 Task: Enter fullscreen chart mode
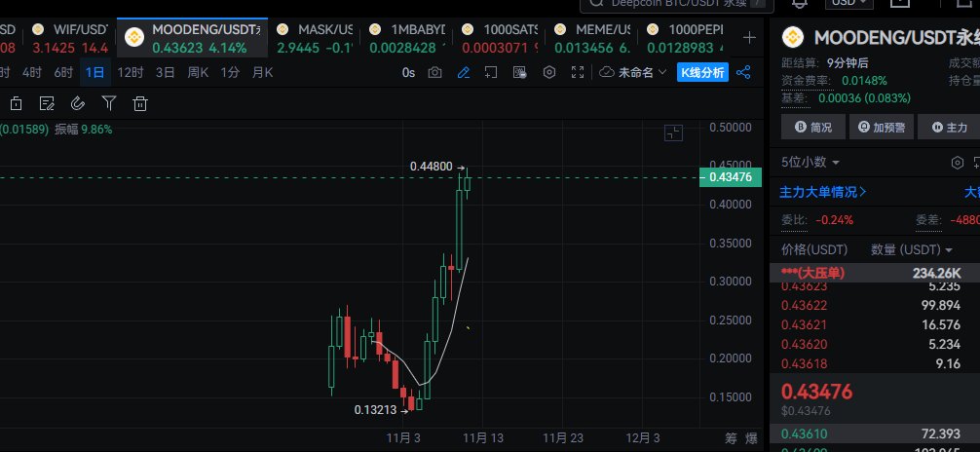pos(578,72)
